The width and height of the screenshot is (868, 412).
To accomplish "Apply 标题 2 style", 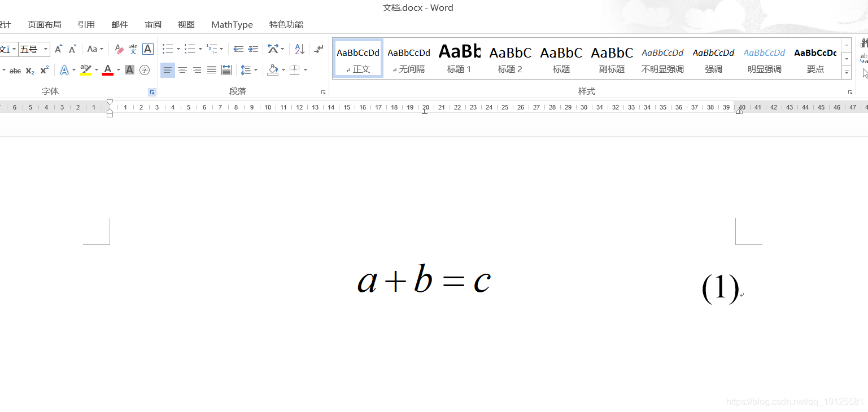I will (x=510, y=59).
